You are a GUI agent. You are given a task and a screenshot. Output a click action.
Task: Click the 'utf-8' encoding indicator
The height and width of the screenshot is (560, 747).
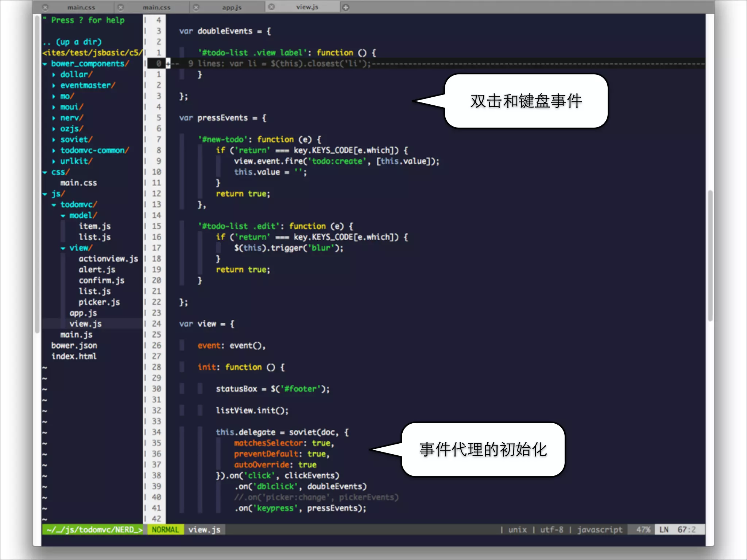pyautogui.click(x=551, y=529)
